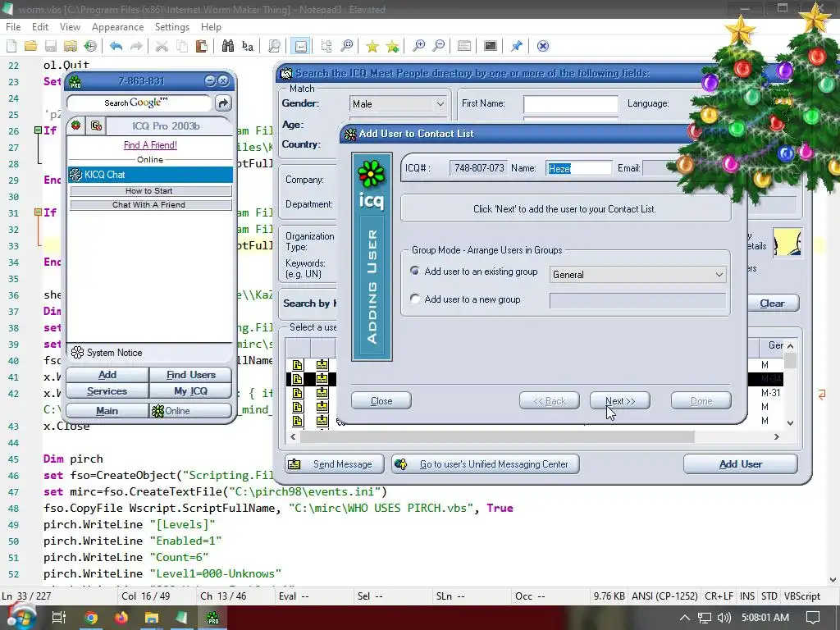
Task: Click the Add User button in search window
Action: pos(741,464)
